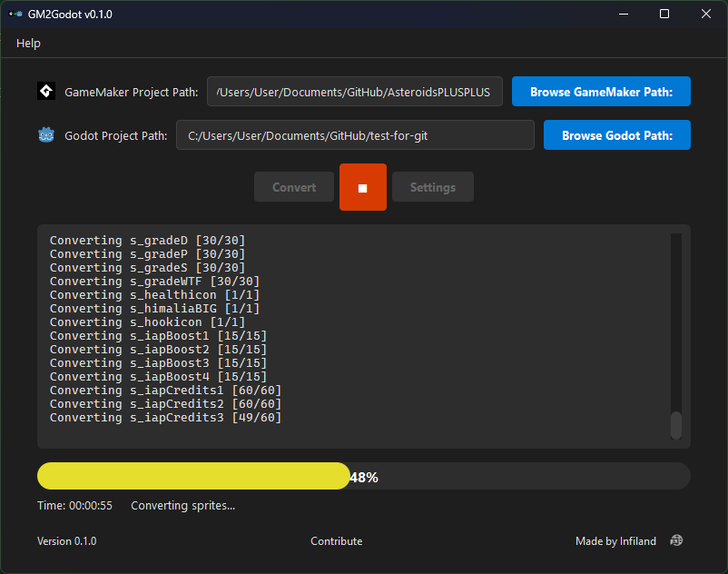The width and height of the screenshot is (728, 574).
Task: Select log line s_iapBoost4 [15/15]
Action: (x=158, y=377)
